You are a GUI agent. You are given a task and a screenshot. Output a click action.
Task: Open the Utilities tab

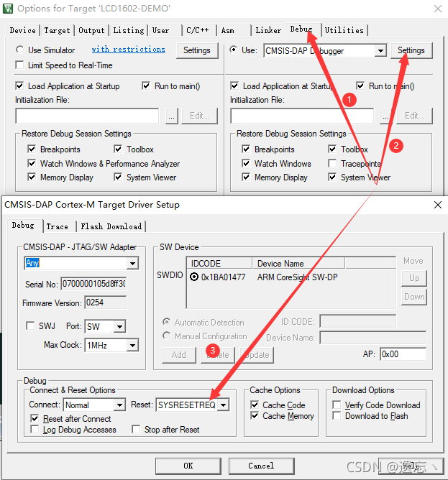pos(344,30)
